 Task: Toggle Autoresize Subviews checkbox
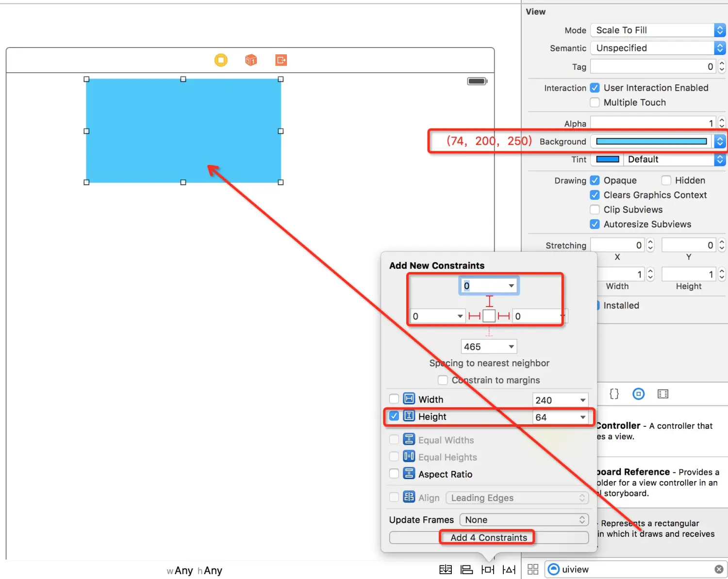[x=595, y=224]
